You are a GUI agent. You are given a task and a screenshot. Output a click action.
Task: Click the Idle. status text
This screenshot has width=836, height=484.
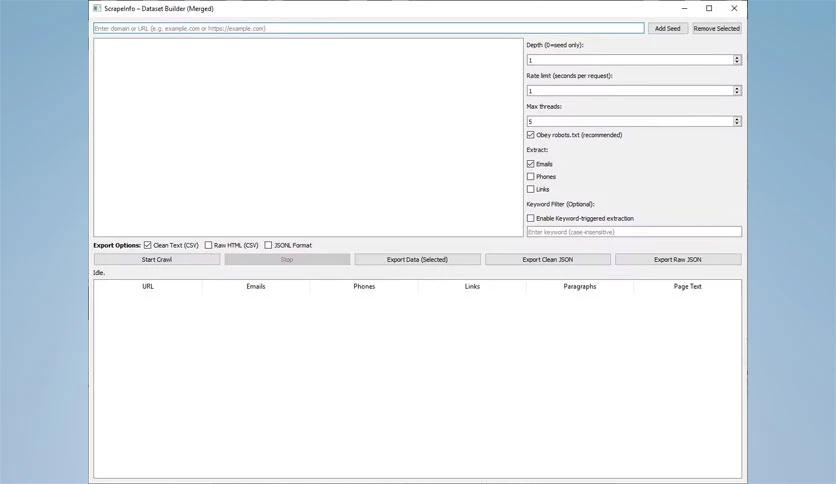pyautogui.click(x=99, y=272)
